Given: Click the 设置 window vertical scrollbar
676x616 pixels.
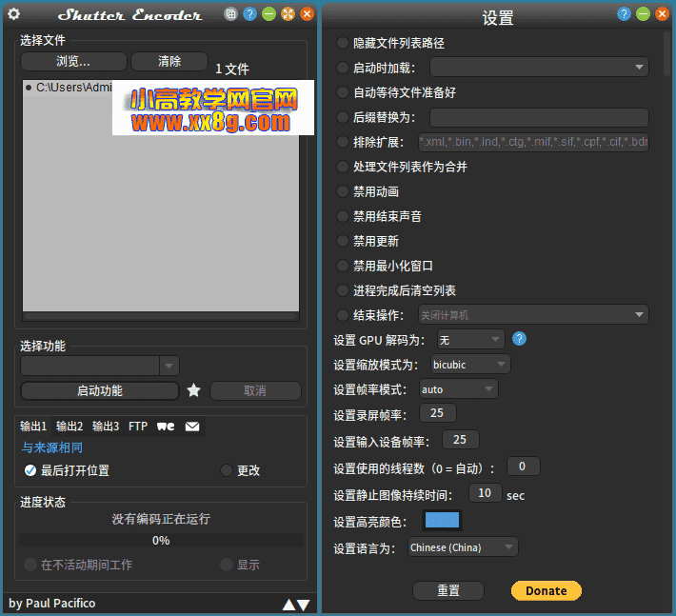Looking at the screenshot, I should (666, 54).
